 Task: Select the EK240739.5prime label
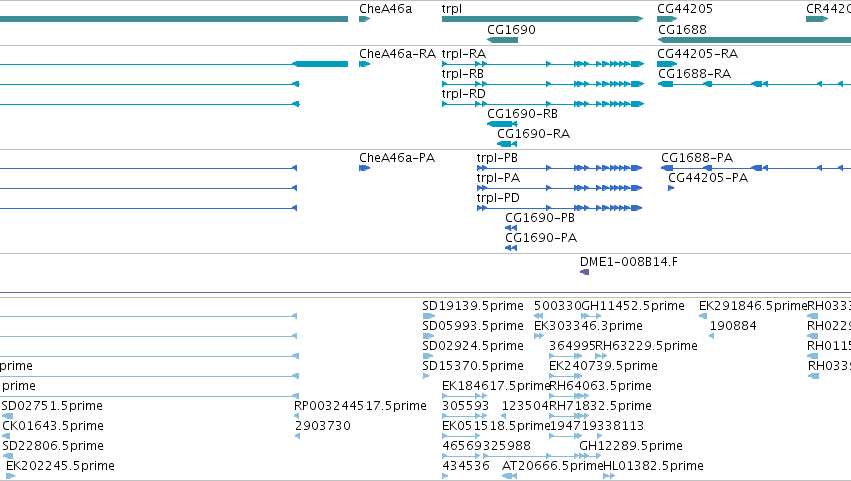click(603, 366)
